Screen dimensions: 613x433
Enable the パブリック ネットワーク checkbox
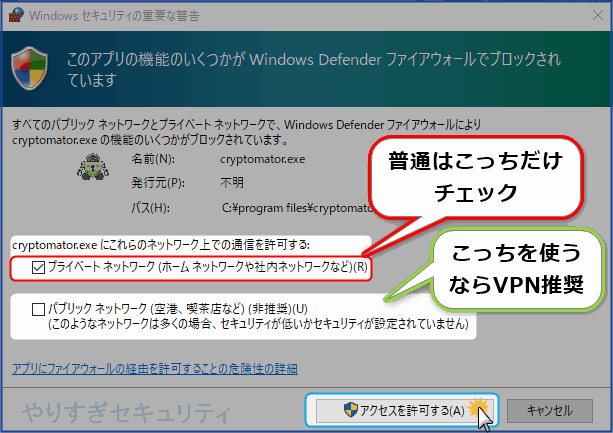click(x=38, y=310)
